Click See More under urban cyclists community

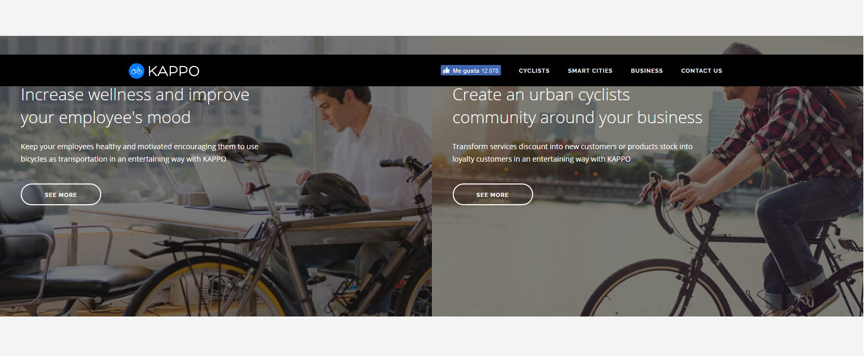pyautogui.click(x=493, y=194)
